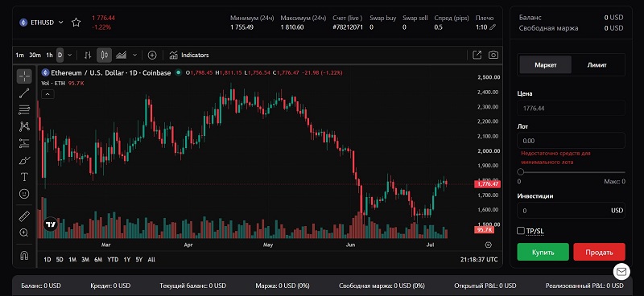Select the 3M chart range
Image resolution: width=644 pixels, height=296 pixels.
tap(85, 260)
